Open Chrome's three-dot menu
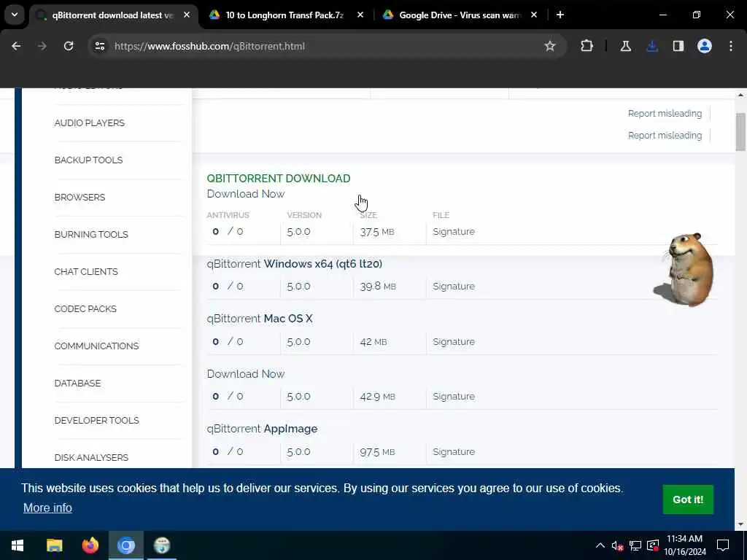 tap(731, 46)
